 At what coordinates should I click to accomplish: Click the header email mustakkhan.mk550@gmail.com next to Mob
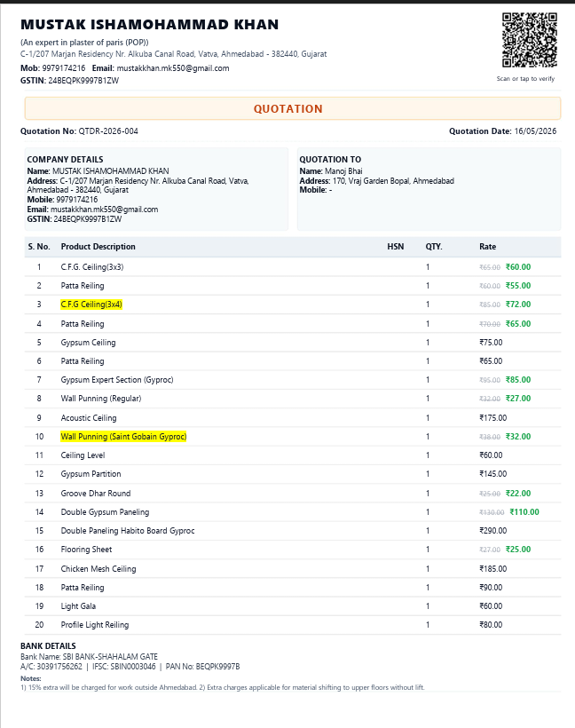(173, 68)
